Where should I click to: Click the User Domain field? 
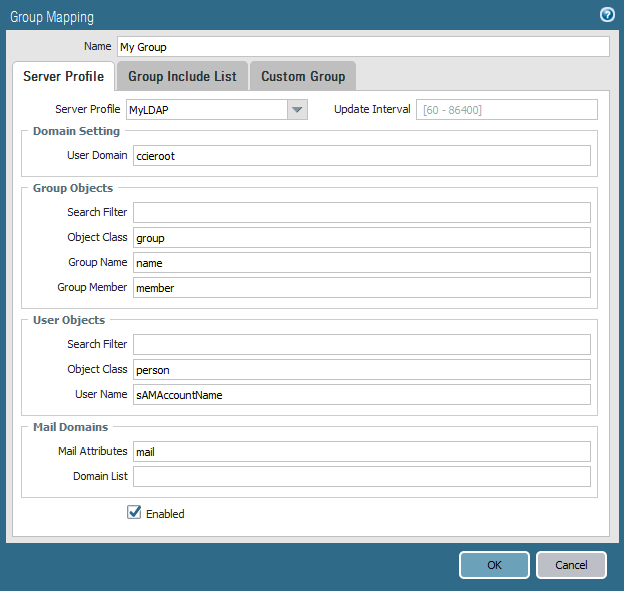click(x=361, y=155)
